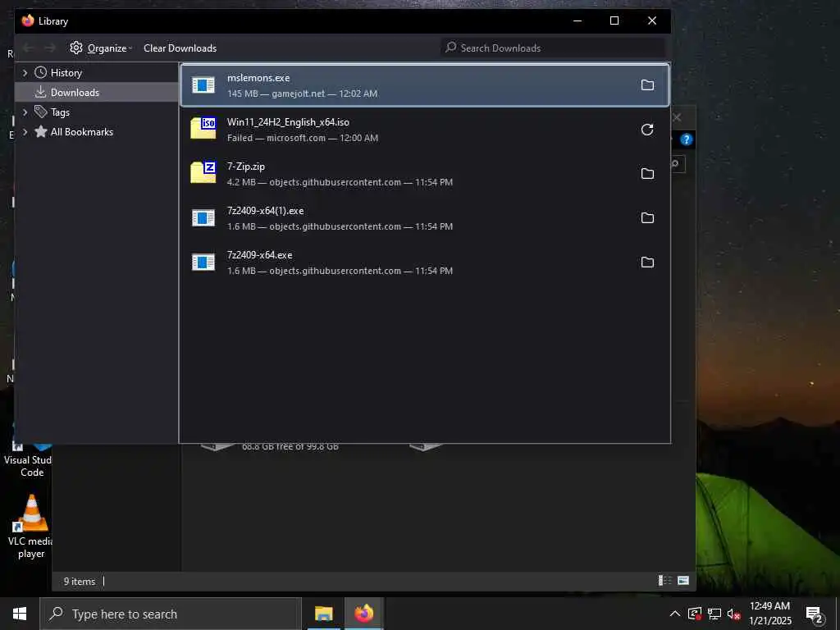Click the security tray icon with red badge

pos(695,614)
